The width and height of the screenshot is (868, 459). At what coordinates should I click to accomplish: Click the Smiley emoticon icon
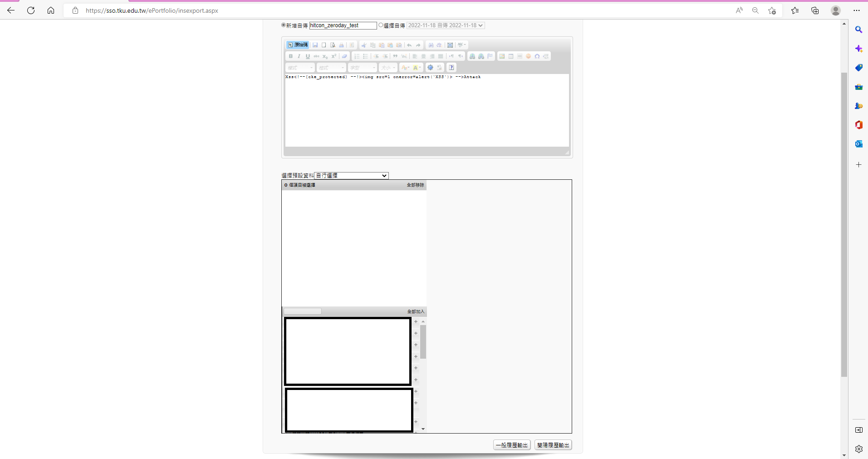point(528,56)
